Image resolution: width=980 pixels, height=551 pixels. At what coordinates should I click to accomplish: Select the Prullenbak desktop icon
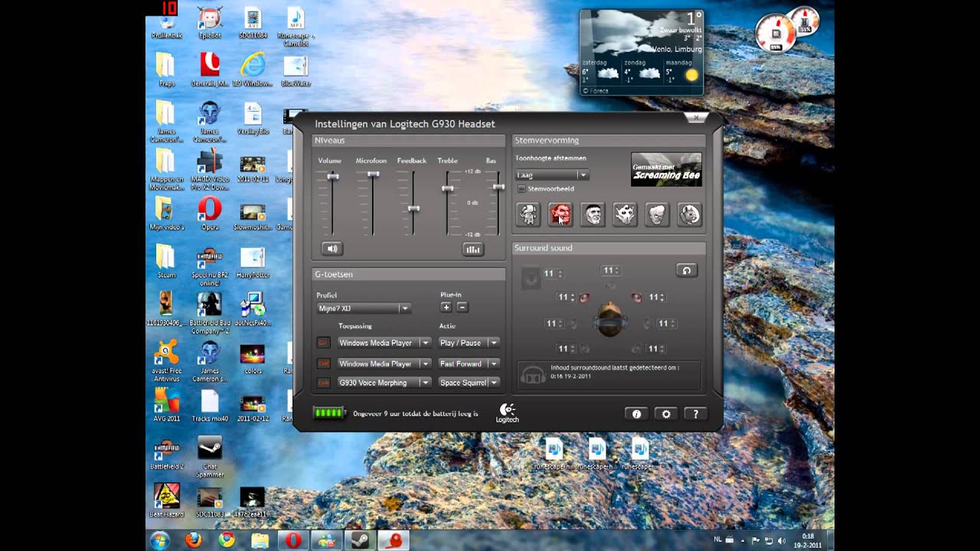166,23
